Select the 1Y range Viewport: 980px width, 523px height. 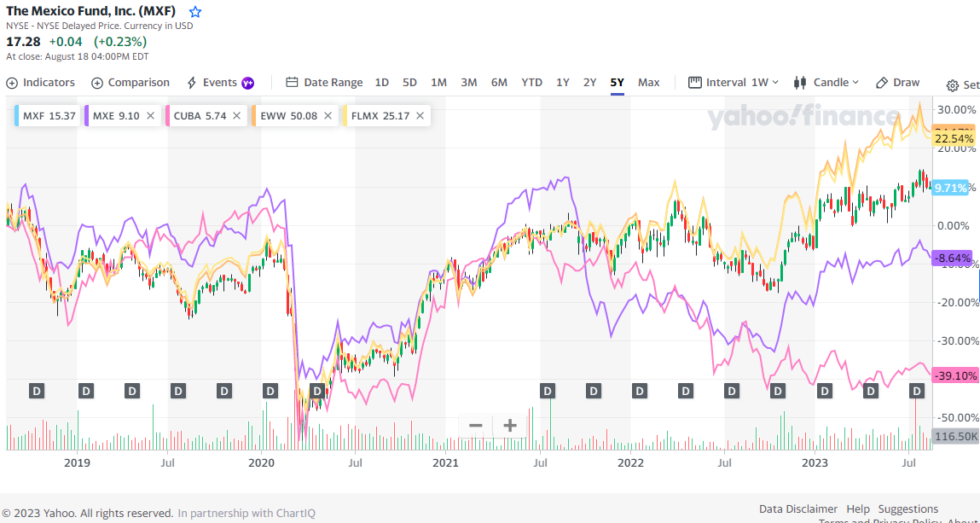pyautogui.click(x=563, y=83)
